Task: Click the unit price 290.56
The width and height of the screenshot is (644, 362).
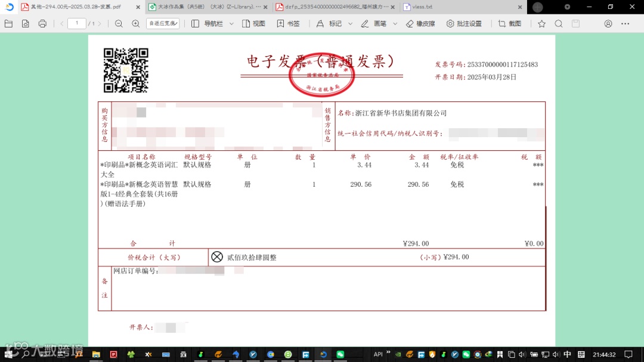Action: point(361,184)
